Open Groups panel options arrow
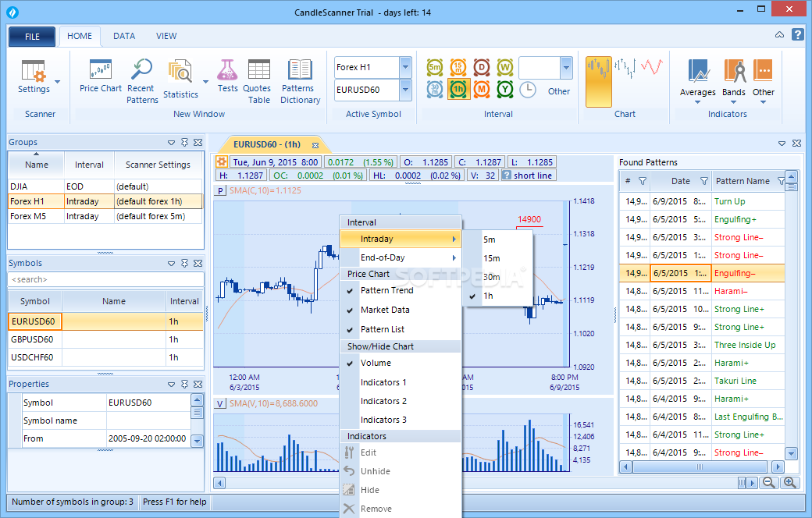The image size is (812, 518). coord(172,142)
